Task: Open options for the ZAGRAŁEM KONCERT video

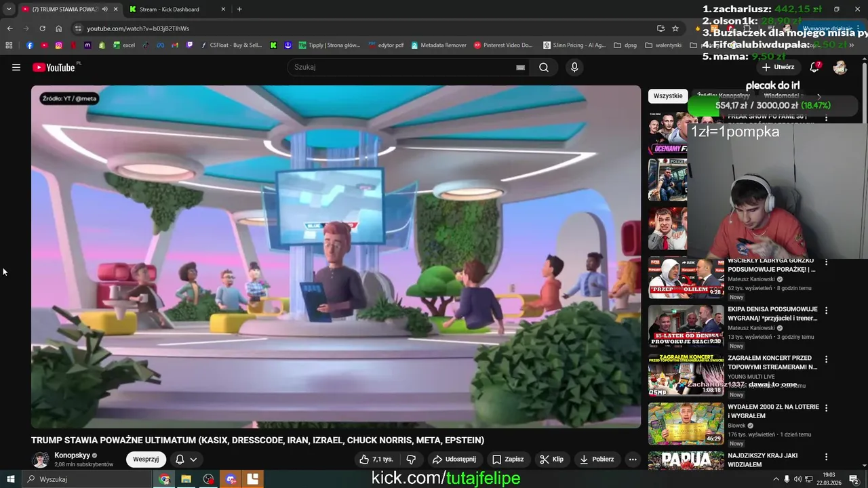Action: coord(826,359)
